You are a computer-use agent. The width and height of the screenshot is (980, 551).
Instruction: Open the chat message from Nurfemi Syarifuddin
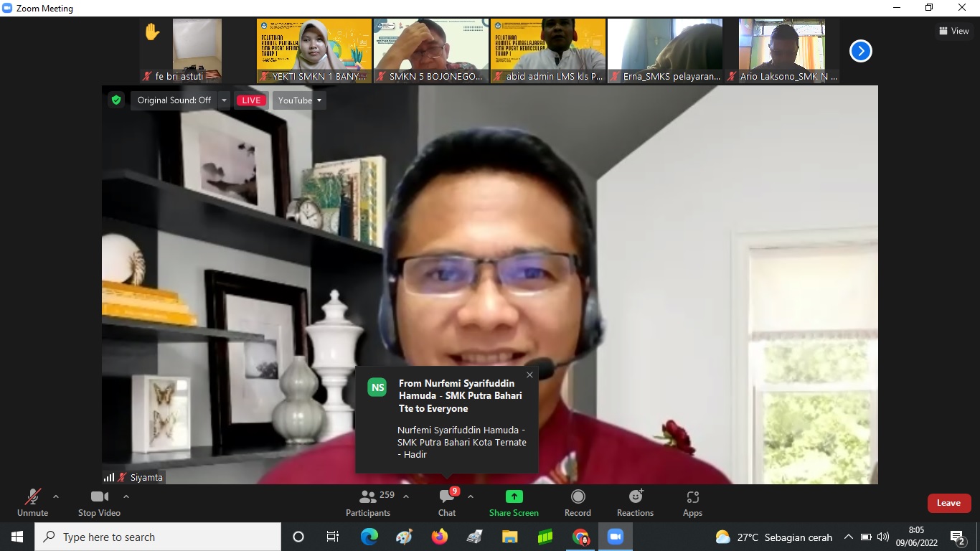(x=447, y=420)
